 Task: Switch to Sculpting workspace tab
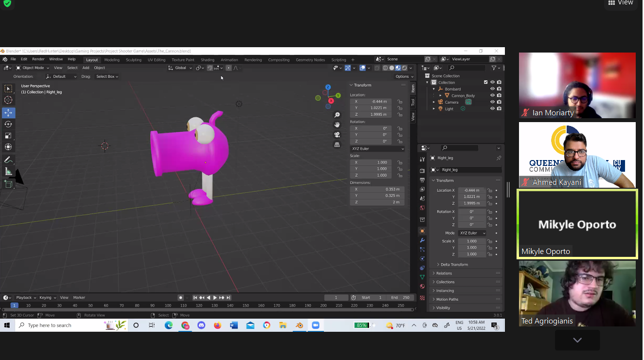(134, 60)
